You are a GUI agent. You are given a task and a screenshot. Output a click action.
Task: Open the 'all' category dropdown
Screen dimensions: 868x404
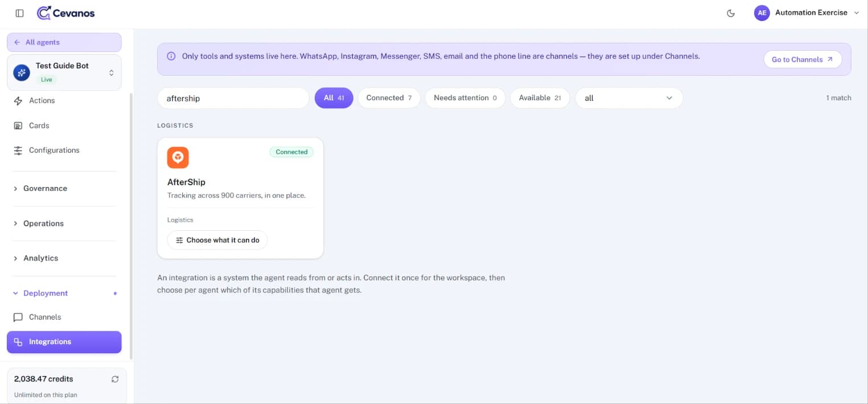click(x=629, y=98)
